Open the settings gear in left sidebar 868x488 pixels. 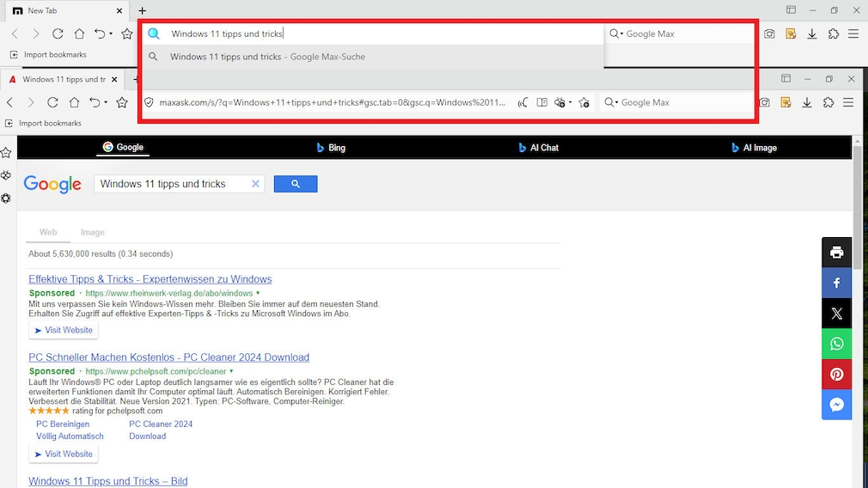(6, 198)
